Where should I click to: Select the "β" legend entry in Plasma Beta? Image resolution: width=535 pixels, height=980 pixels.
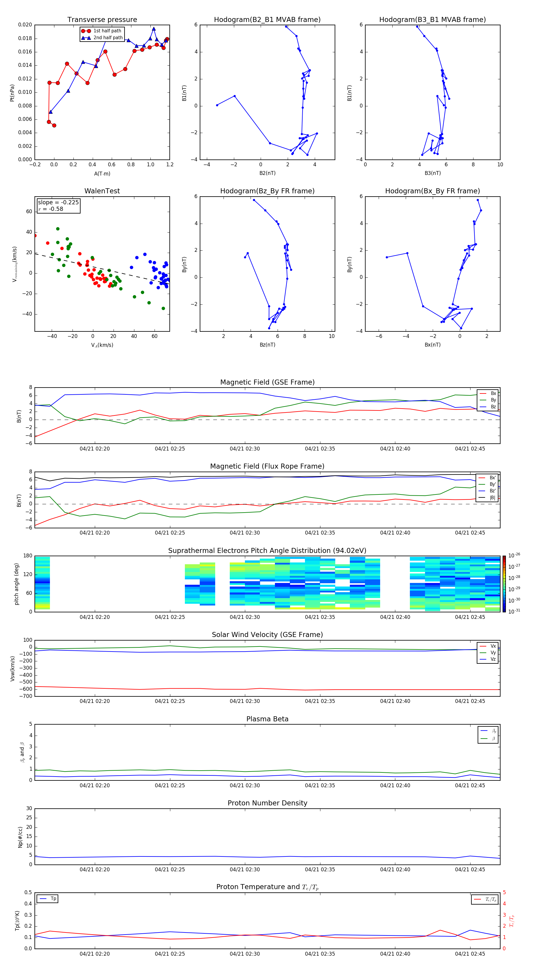(488, 739)
